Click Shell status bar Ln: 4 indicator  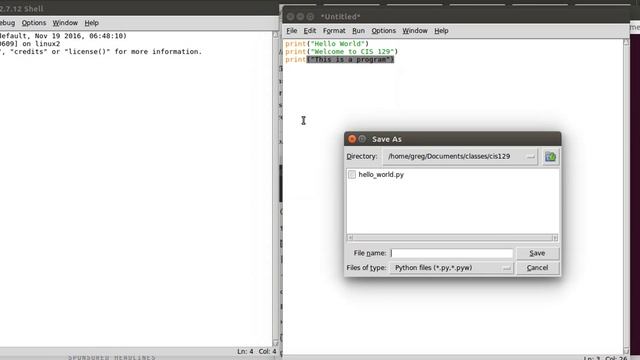click(x=245, y=351)
